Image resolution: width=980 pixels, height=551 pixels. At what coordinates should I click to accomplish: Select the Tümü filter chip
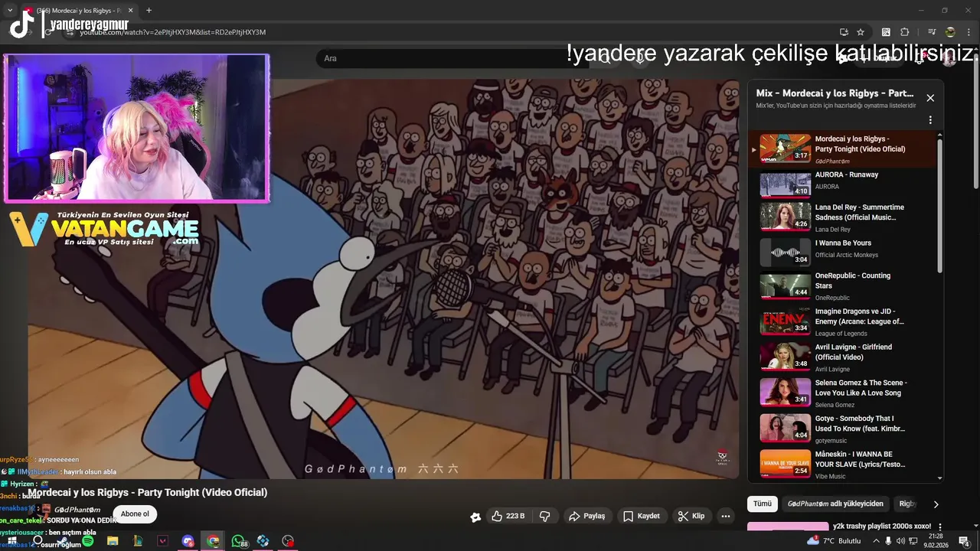[763, 504]
